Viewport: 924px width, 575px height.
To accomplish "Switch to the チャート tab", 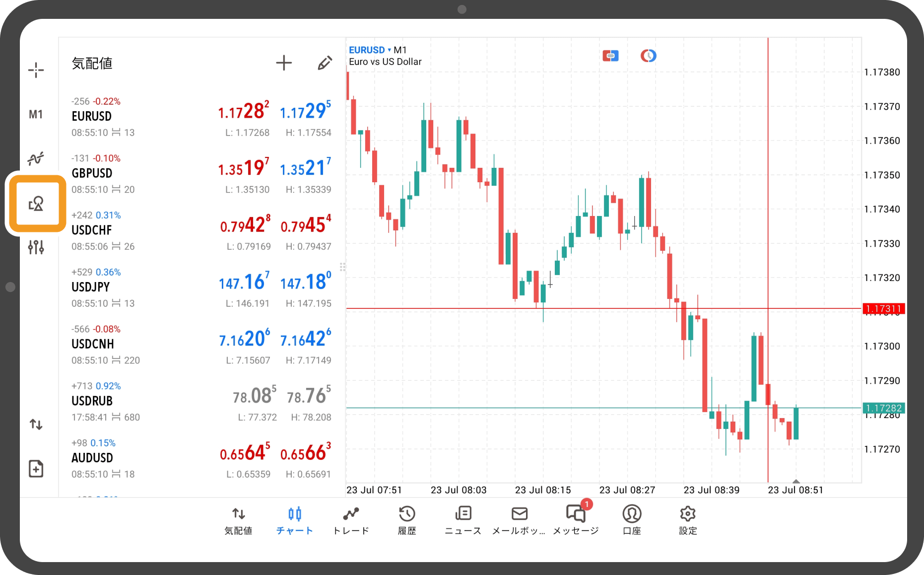I will click(295, 520).
